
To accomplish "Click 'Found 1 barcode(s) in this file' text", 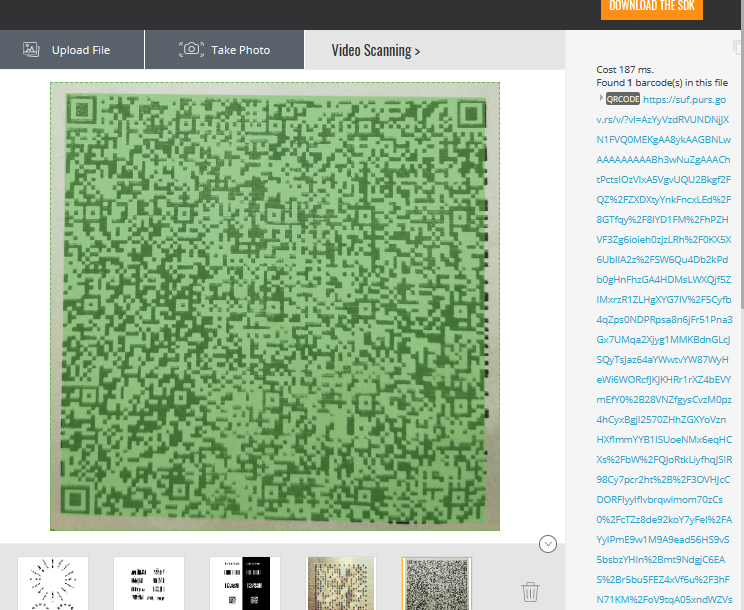I will click(662, 83).
